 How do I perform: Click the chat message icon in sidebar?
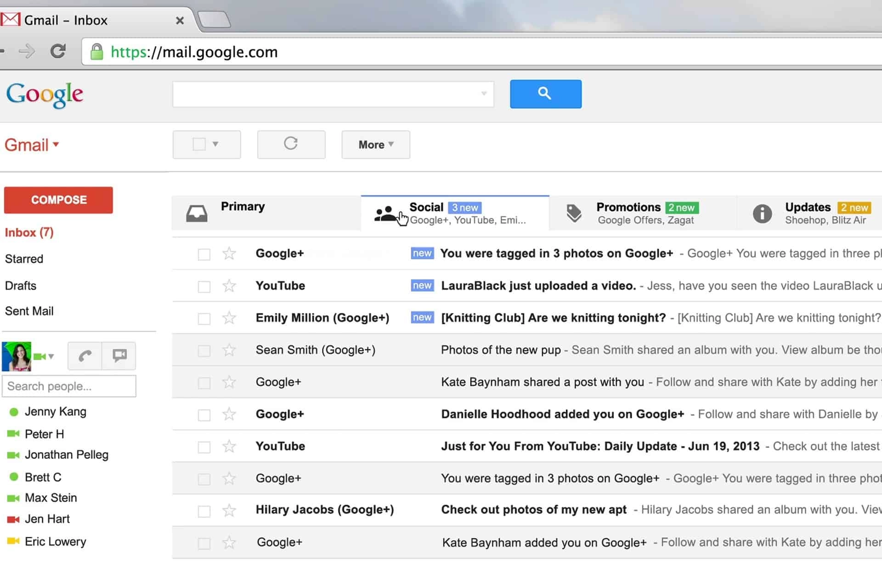click(x=119, y=356)
